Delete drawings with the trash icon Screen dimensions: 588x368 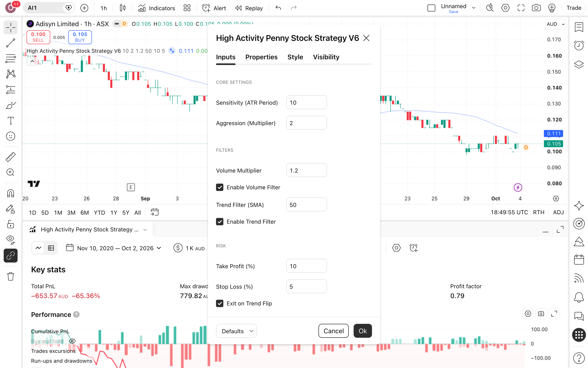[10, 276]
